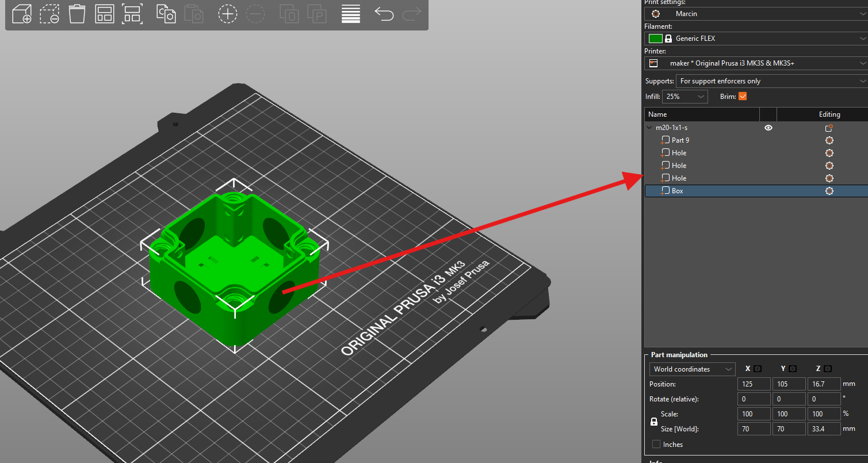Image resolution: width=868 pixels, height=463 pixels.
Task: Toggle the Inches checkbox
Action: [656, 444]
